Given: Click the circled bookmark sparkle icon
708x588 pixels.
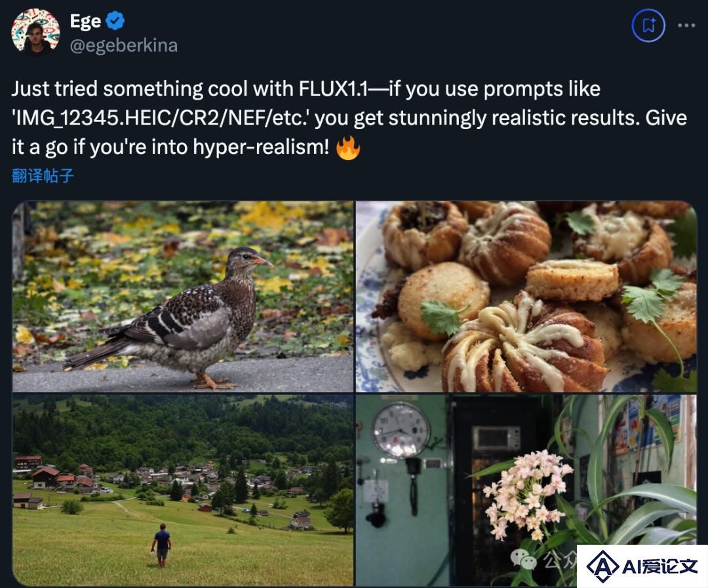Looking at the screenshot, I should click(648, 26).
